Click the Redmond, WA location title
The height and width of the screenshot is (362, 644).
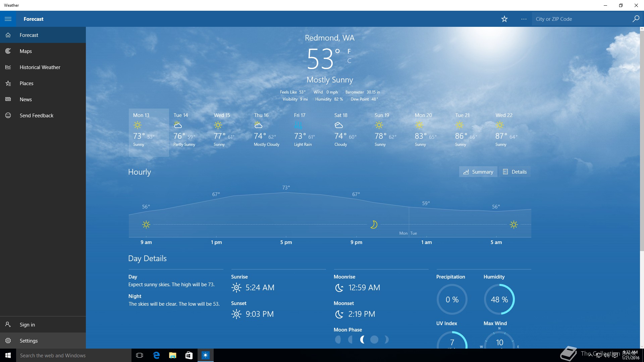(329, 38)
